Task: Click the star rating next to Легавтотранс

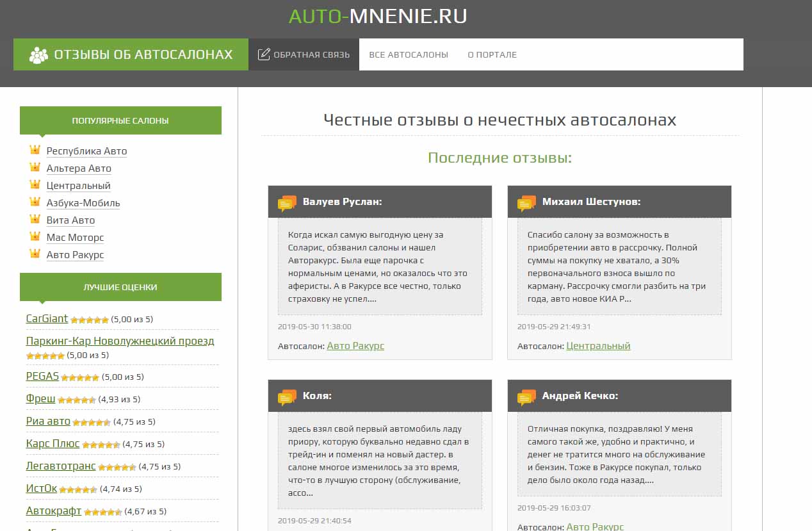Action: pos(117,467)
